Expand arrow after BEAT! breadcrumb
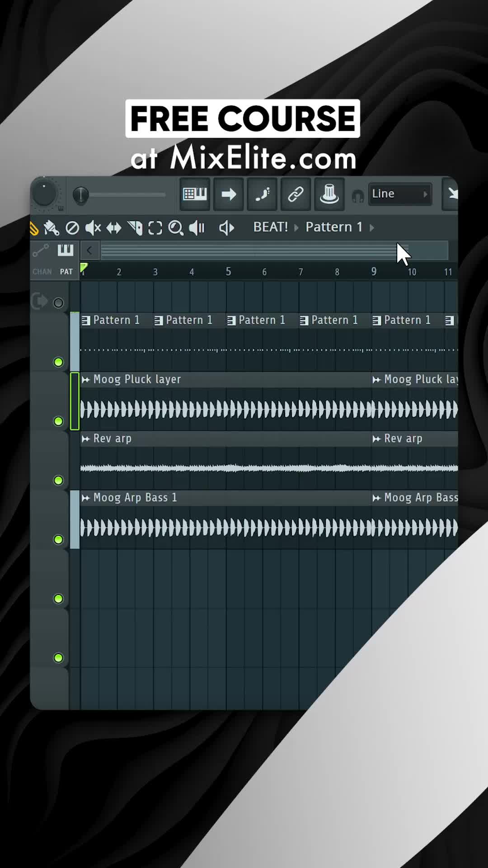Image resolution: width=488 pixels, height=868 pixels. coord(297,227)
